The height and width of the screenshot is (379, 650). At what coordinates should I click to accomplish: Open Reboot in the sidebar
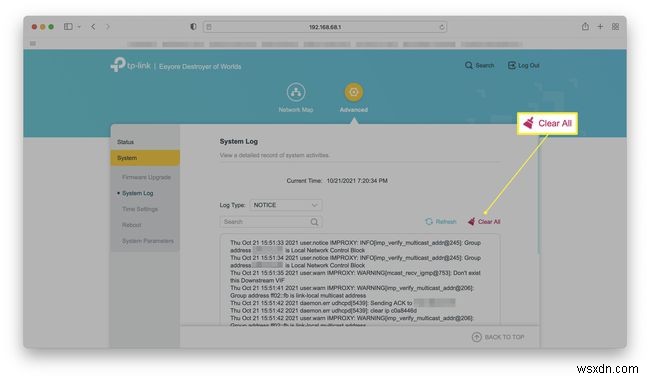click(x=131, y=225)
